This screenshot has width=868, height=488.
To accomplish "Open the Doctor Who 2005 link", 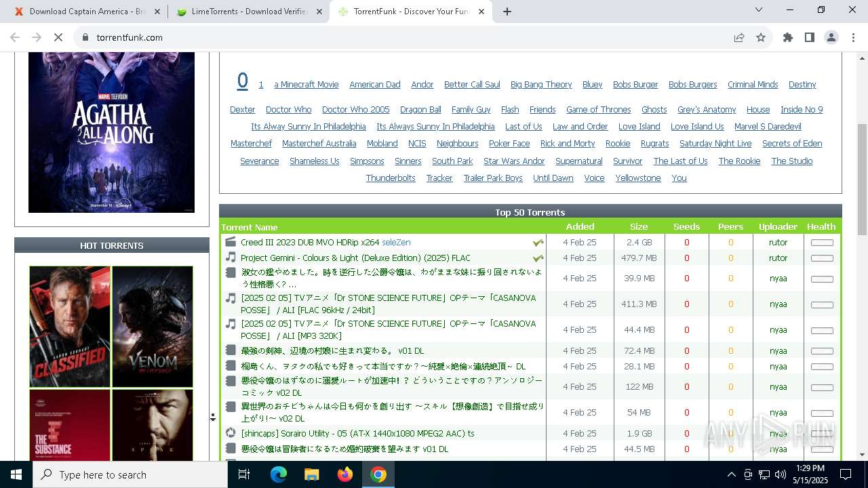I will pos(355,109).
